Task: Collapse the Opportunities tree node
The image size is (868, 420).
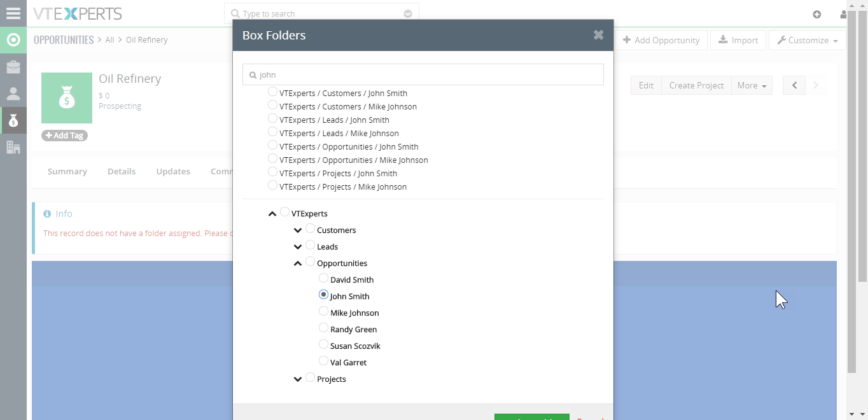Action: (x=298, y=263)
